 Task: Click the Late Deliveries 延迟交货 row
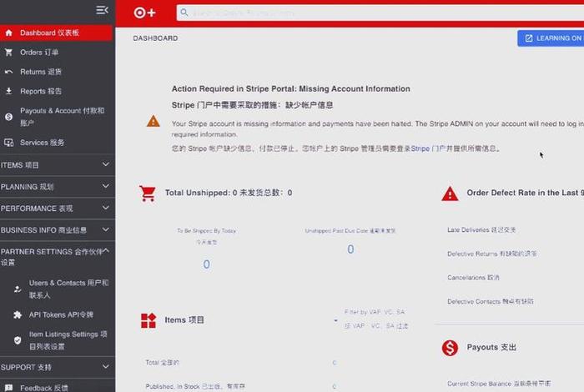click(x=481, y=230)
